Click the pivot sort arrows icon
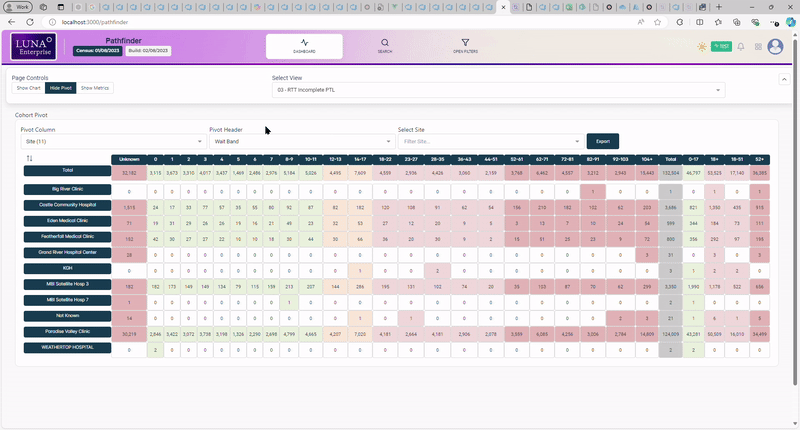This screenshot has width=800, height=430. pyautogui.click(x=30, y=158)
